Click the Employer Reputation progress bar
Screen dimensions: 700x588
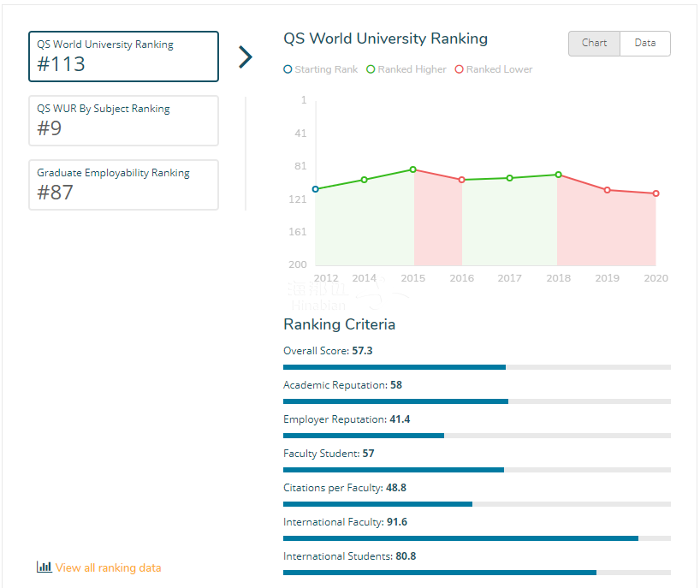477,436
